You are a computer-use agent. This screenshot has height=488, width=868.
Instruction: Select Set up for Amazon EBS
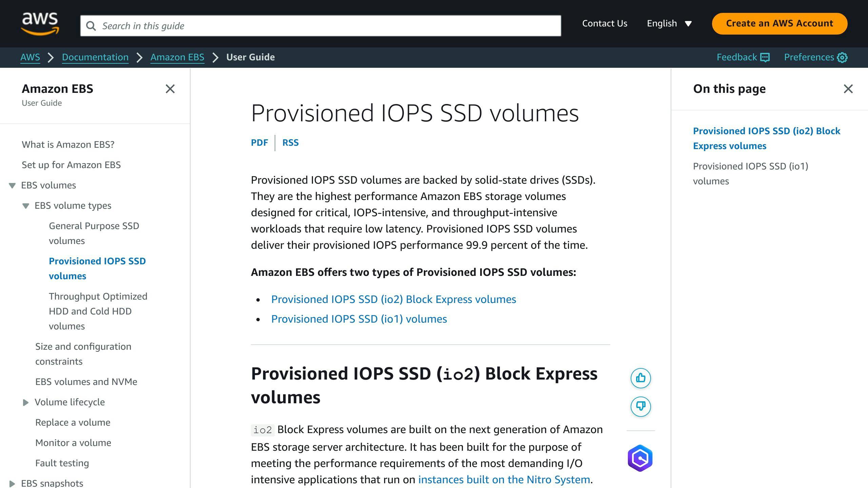pos(71,165)
